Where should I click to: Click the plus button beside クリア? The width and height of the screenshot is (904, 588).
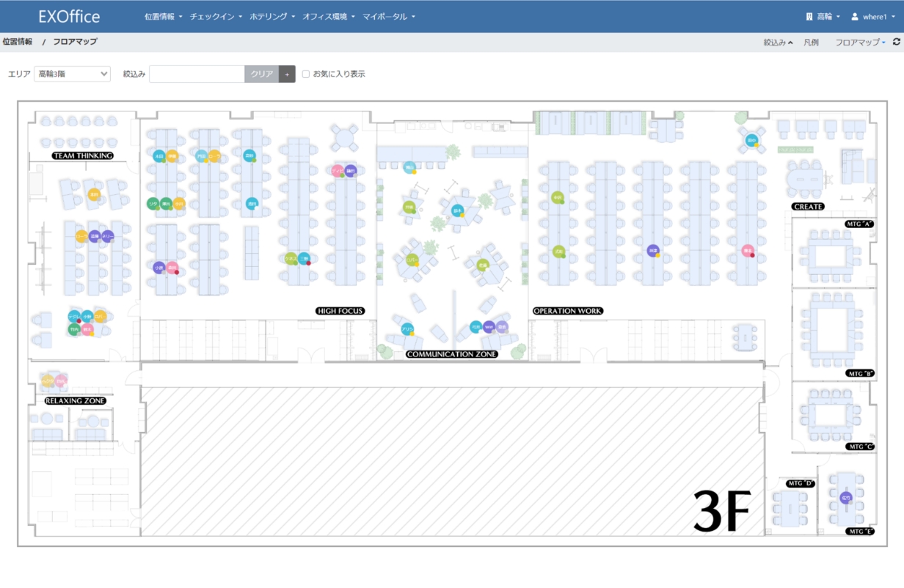pyautogui.click(x=287, y=74)
